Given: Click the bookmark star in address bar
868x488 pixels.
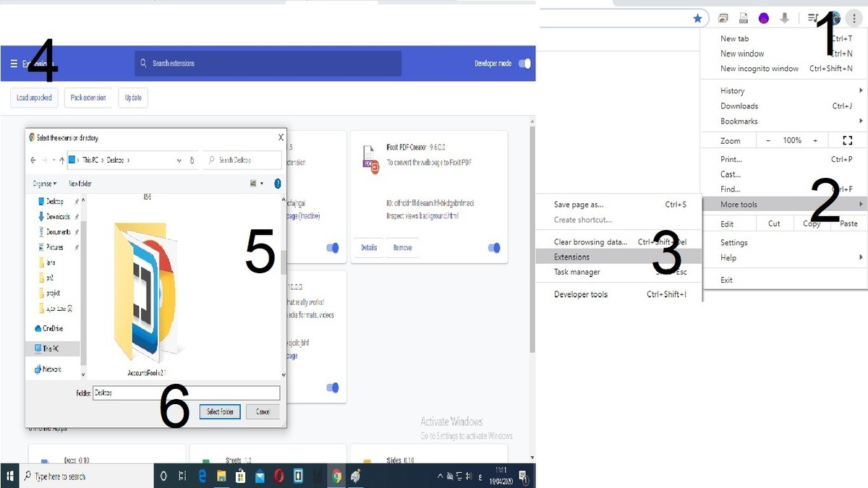Looking at the screenshot, I should pos(697,18).
